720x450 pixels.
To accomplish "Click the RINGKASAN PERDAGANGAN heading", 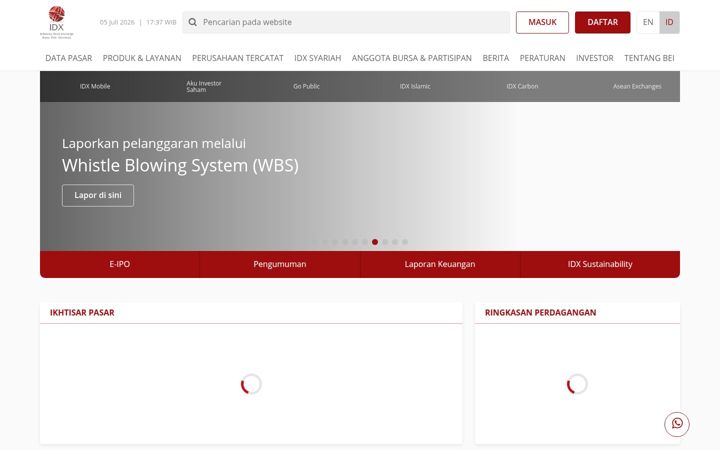I will point(540,312).
